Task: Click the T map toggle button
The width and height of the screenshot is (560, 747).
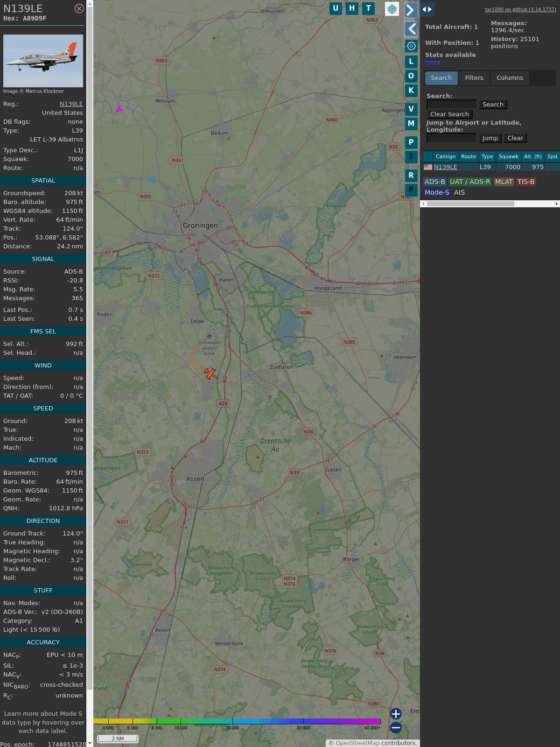Action: click(x=369, y=8)
